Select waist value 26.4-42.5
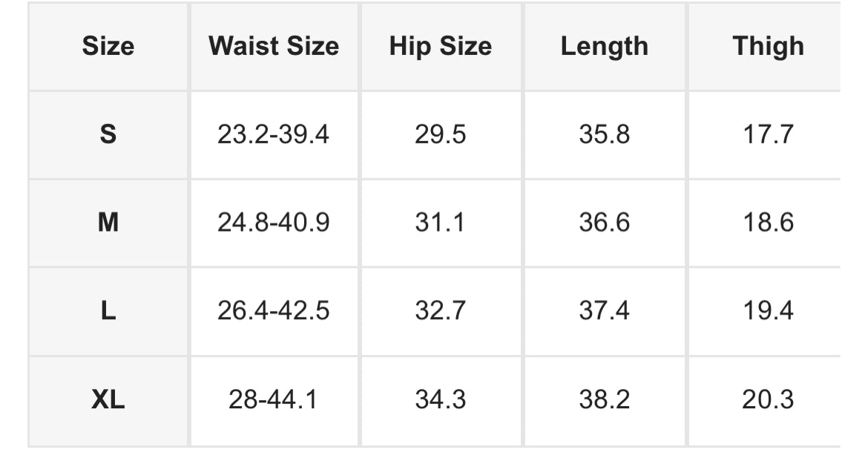 [x=274, y=311]
